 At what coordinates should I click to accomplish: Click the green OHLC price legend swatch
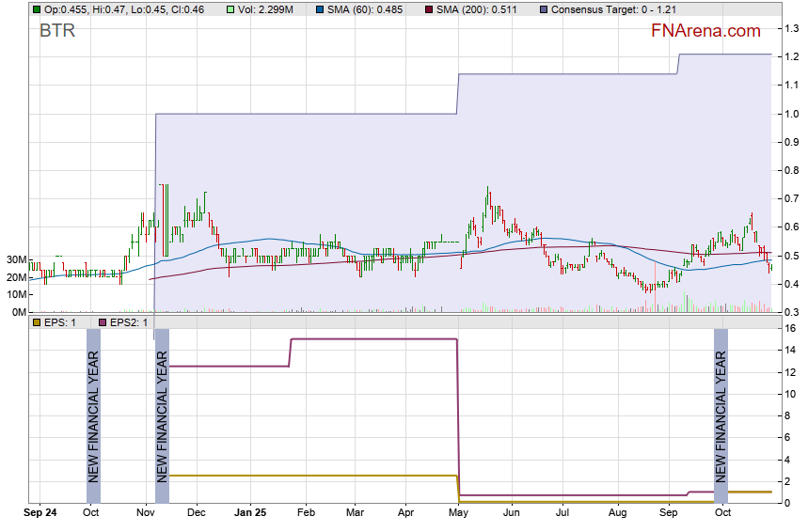click(x=36, y=9)
